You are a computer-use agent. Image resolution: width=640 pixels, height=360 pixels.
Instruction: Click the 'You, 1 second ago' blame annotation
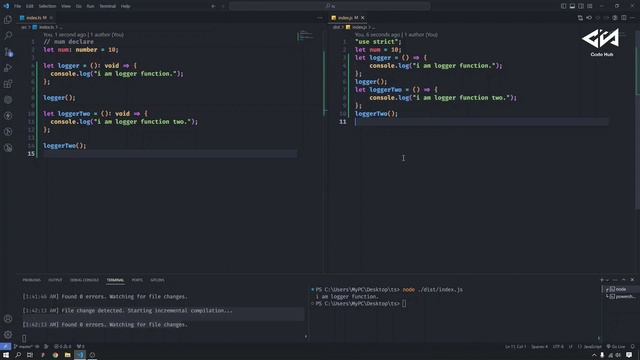click(x=83, y=35)
